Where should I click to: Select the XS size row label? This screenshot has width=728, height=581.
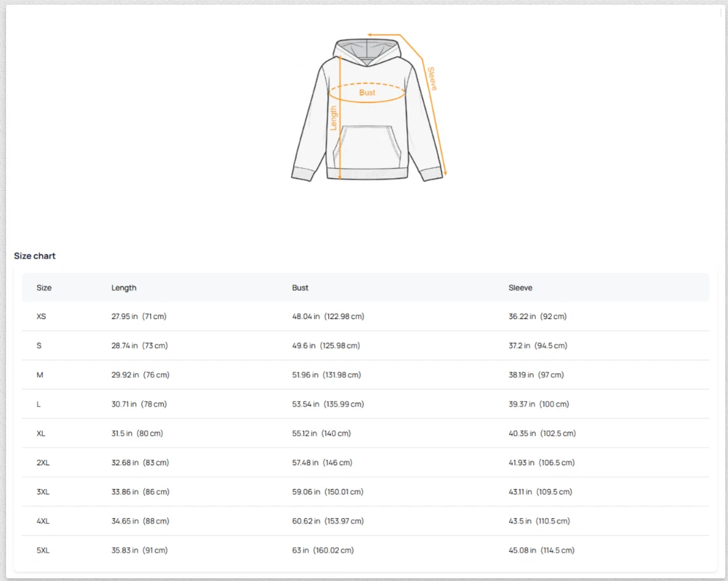(x=41, y=316)
